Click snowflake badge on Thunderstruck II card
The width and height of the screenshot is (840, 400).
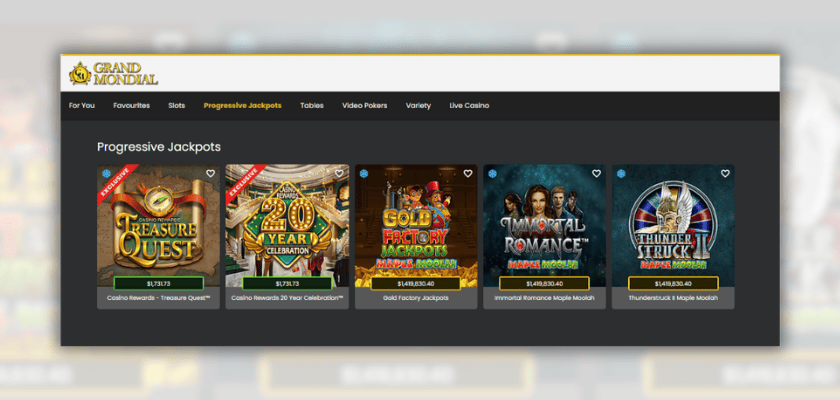[x=621, y=173]
